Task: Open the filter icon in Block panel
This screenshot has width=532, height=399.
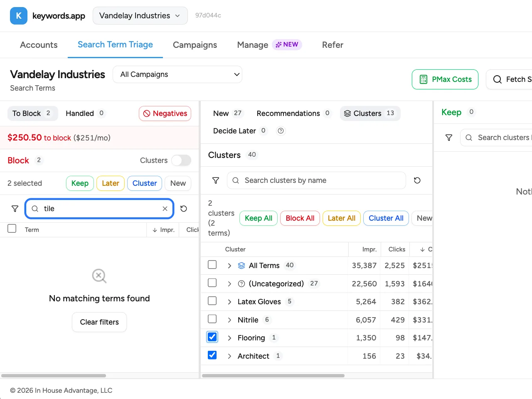Action: point(15,209)
